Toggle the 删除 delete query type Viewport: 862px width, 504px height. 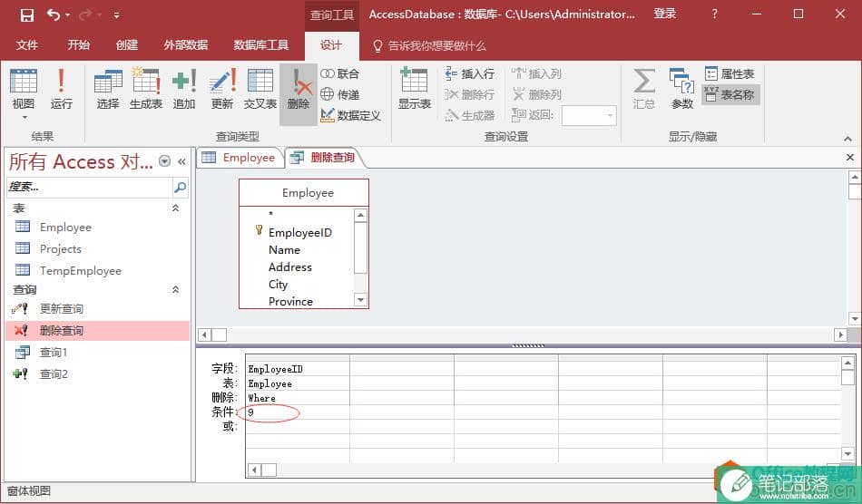pos(299,93)
